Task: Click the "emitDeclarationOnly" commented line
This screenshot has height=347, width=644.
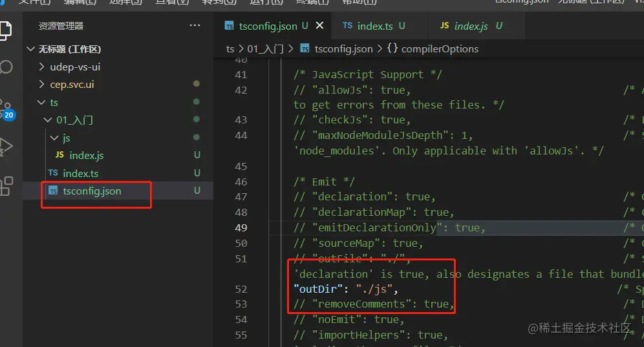Action: click(389, 228)
